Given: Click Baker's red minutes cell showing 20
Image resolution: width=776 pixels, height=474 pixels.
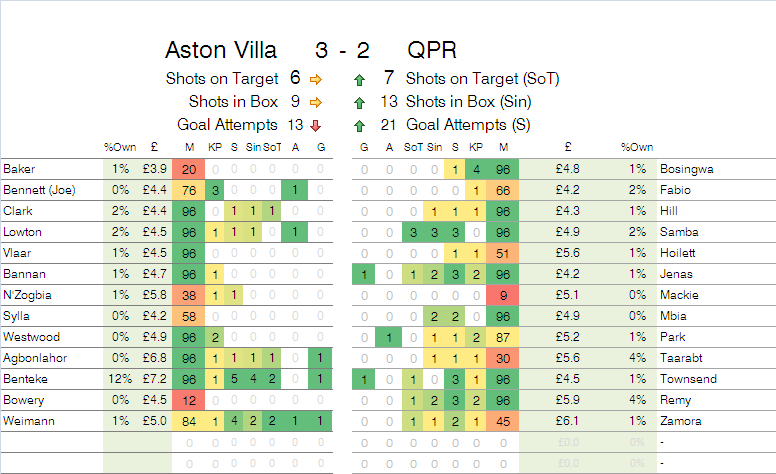Looking at the screenshot, I should 189,169.
